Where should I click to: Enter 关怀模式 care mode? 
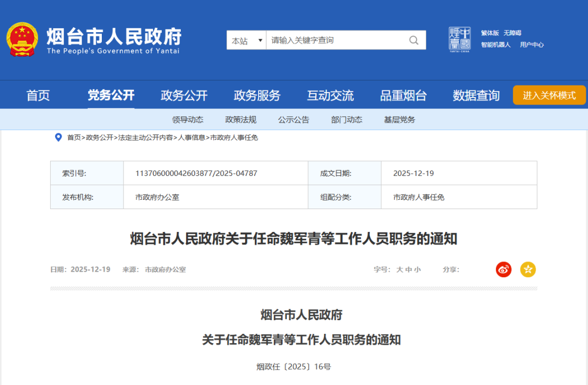(x=549, y=95)
